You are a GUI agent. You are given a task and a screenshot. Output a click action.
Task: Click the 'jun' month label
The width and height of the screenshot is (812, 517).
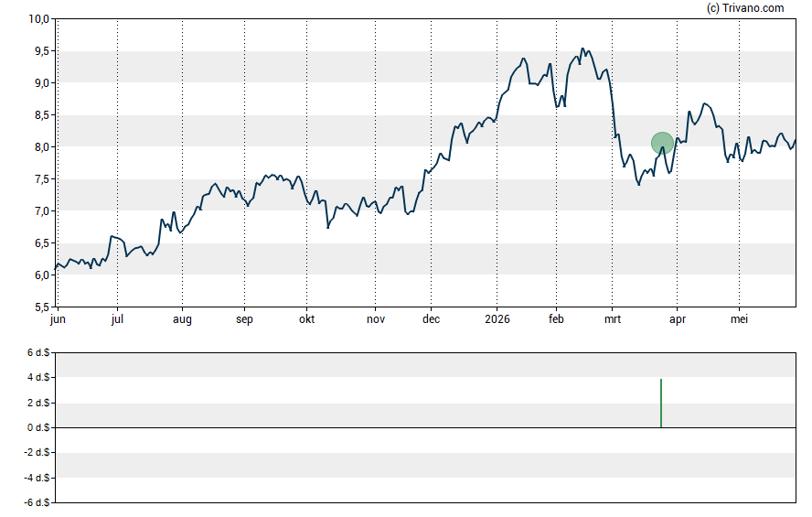58,319
